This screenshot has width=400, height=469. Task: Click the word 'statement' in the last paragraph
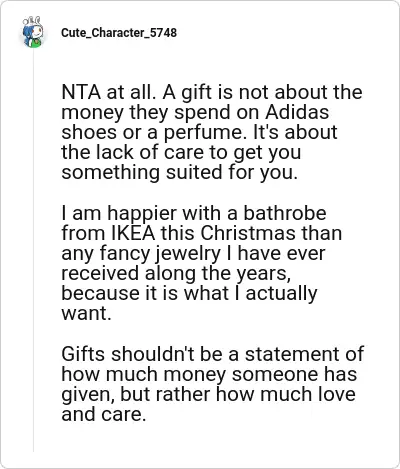tap(292, 354)
